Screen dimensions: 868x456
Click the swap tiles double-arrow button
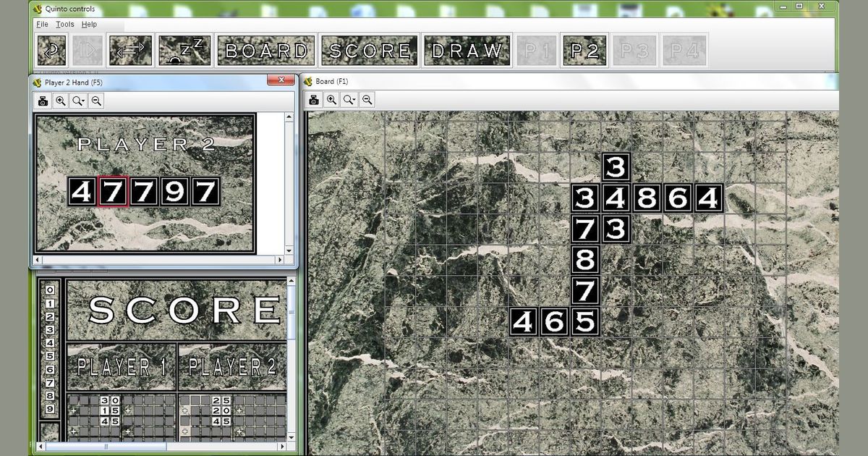pyautogui.click(x=131, y=51)
